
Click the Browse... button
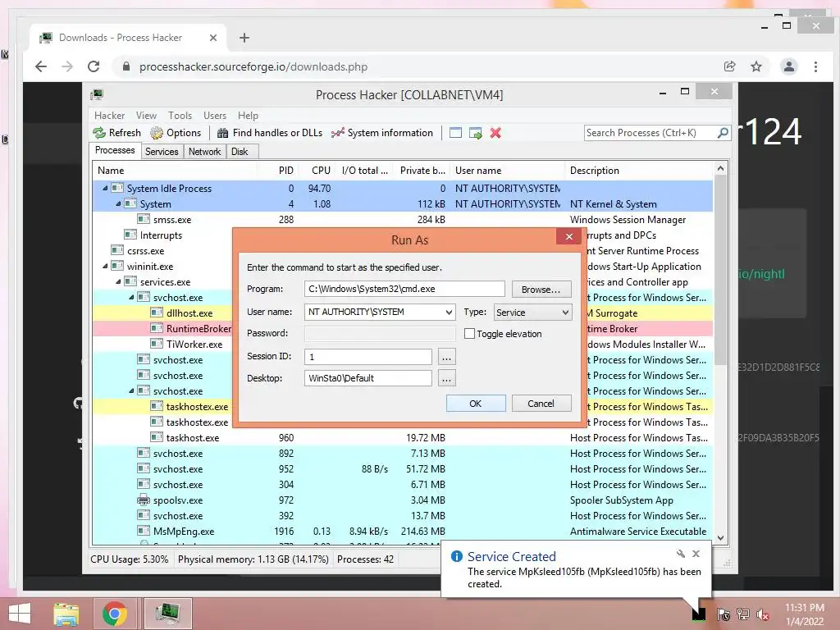click(x=541, y=290)
